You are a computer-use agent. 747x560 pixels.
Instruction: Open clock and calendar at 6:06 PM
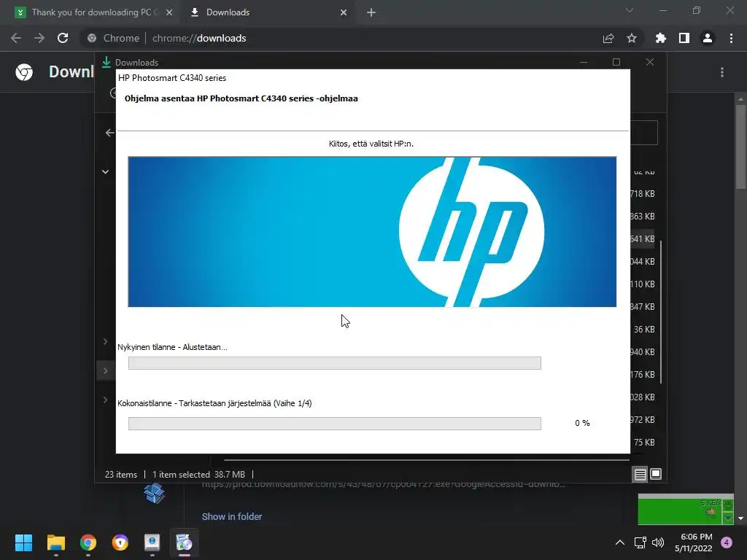(x=694, y=542)
